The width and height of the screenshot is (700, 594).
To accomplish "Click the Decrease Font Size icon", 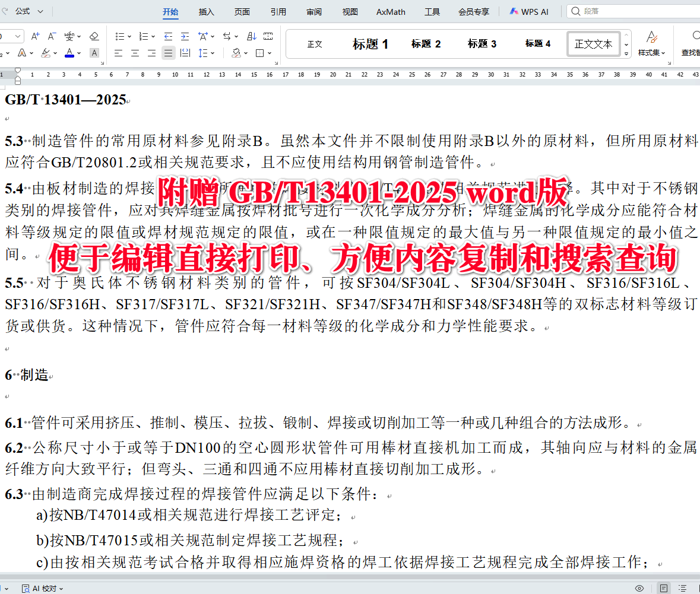I will click(50, 36).
